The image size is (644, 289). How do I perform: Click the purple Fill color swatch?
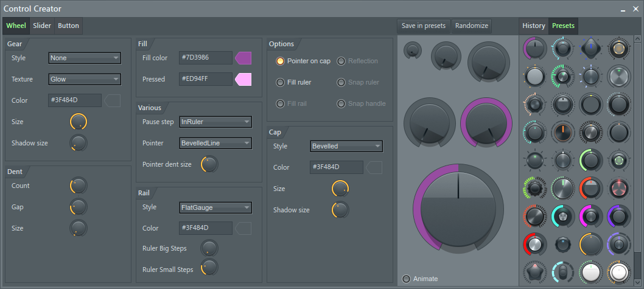243,58
